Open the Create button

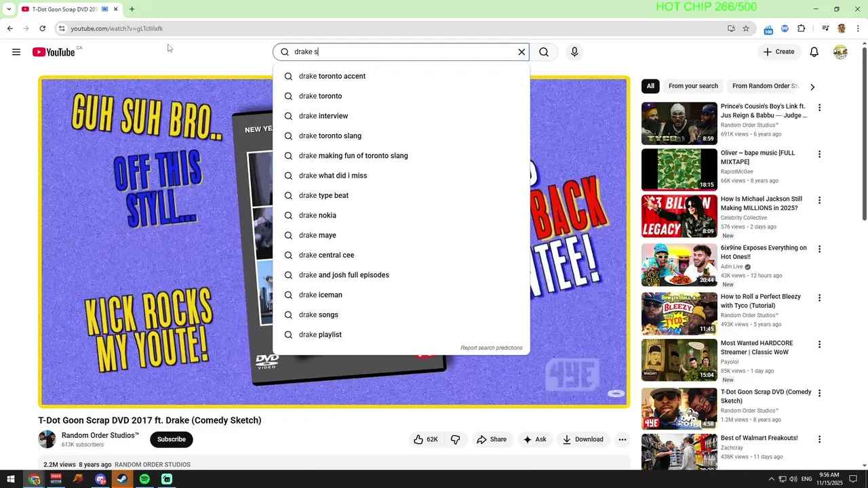778,52
